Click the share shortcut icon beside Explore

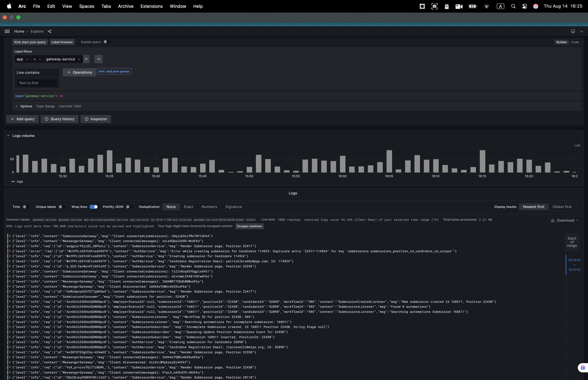pyautogui.click(x=49, y=31)
